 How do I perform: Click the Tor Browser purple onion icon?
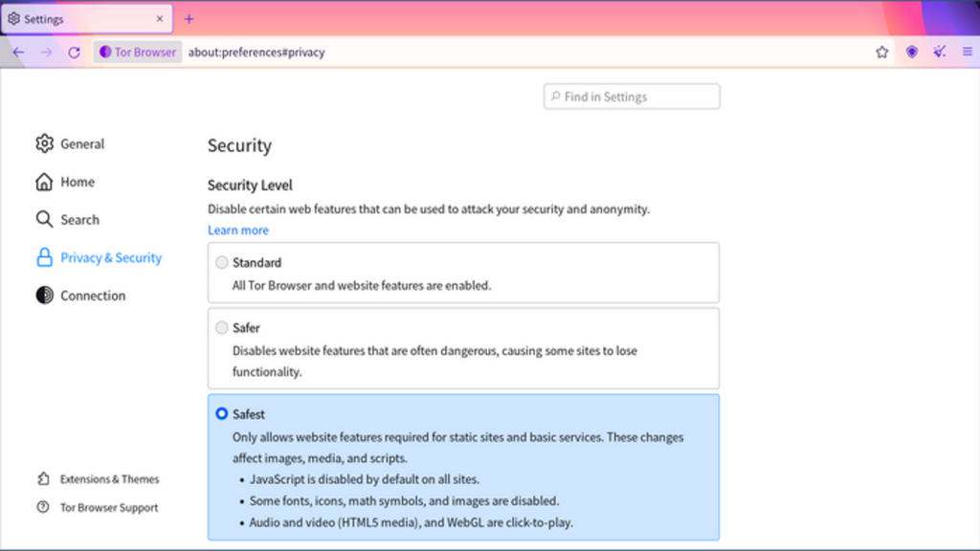click(105, 52)
